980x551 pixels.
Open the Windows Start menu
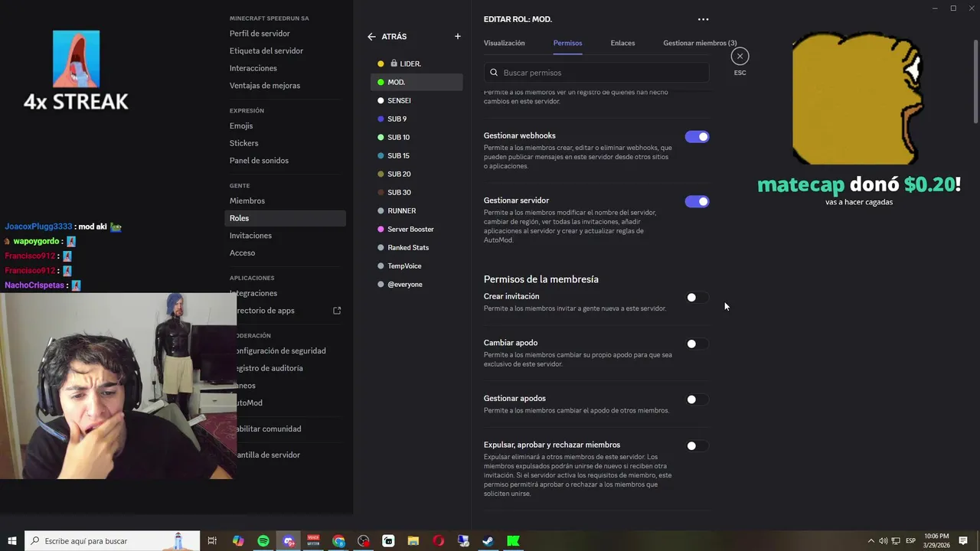12,541
